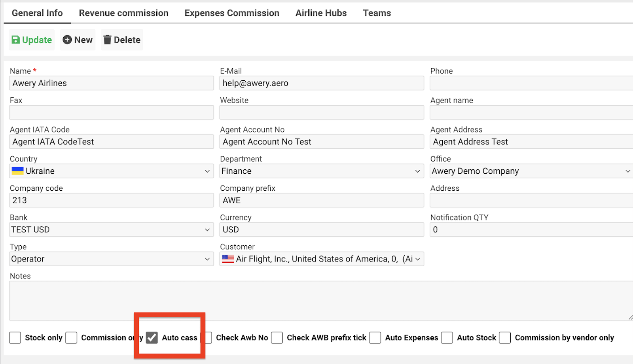Enable Commission by vendor only option
Screen dimensions: 633x364
[505, 337]
